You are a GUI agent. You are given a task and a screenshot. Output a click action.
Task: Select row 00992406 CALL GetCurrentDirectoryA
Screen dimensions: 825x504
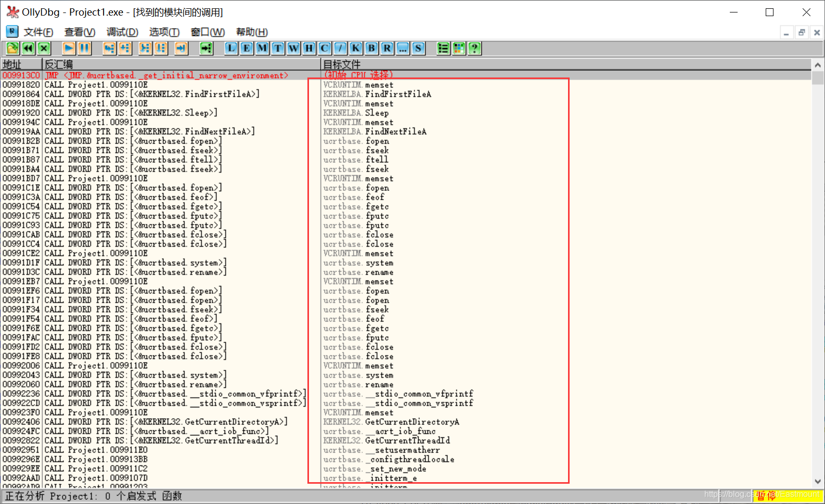[406, 422]
